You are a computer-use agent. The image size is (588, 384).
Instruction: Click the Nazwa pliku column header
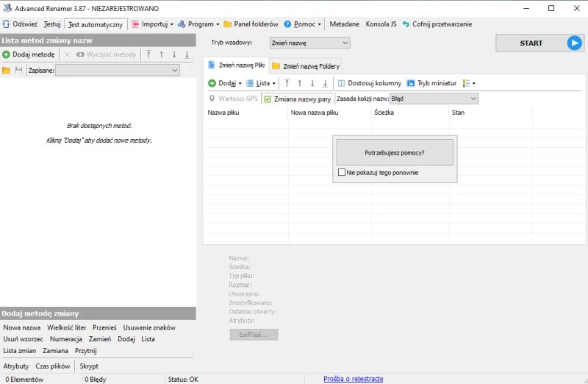click(223, 113)
